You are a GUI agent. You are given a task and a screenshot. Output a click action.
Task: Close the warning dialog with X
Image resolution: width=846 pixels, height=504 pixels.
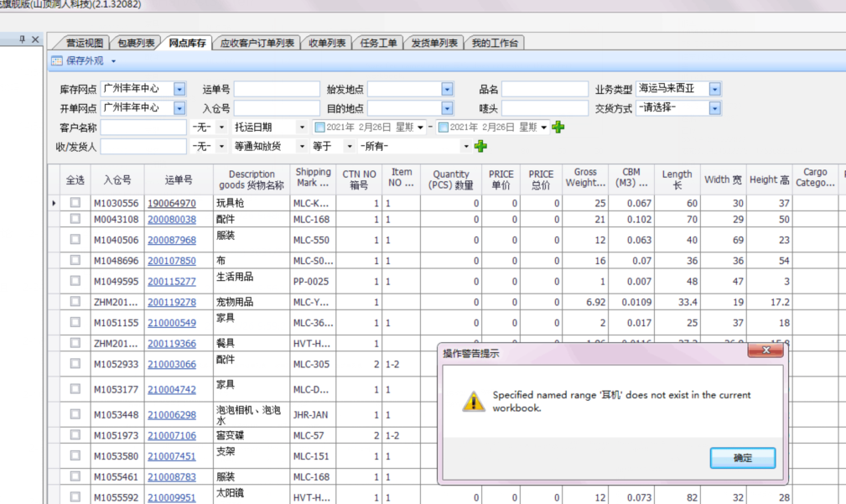tap(766, 351)
